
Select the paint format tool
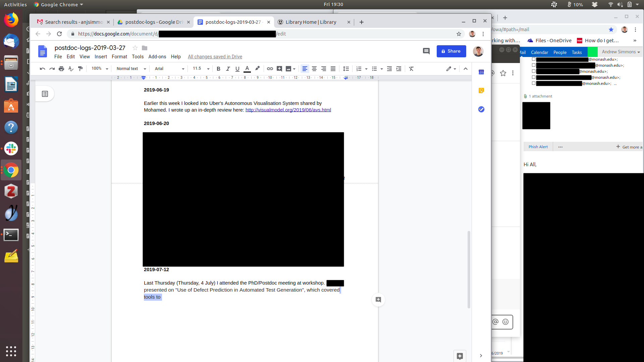tap(80, 69)
